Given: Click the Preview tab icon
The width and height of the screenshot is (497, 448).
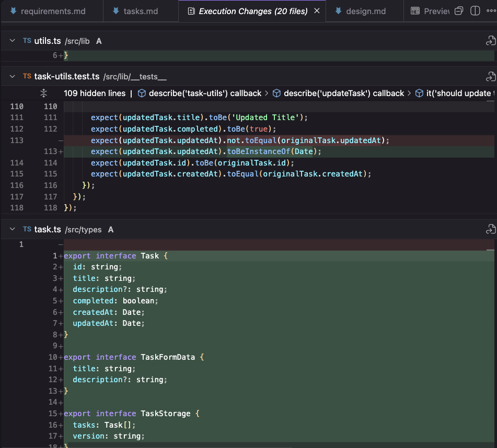Looking at the screenshot, I should click(415, 11).
